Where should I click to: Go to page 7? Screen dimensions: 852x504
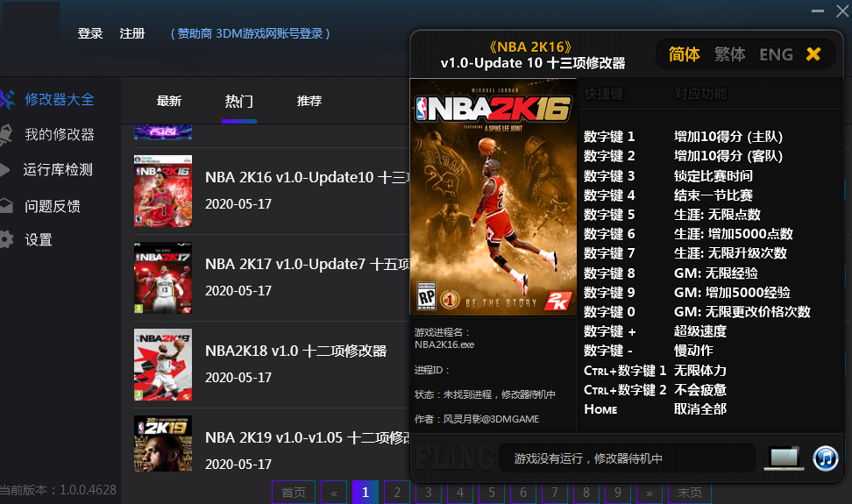pos(555,492)
